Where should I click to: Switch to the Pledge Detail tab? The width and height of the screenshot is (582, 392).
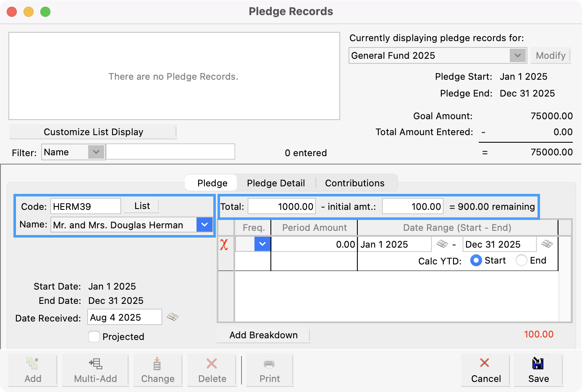(x=276, y=183)
